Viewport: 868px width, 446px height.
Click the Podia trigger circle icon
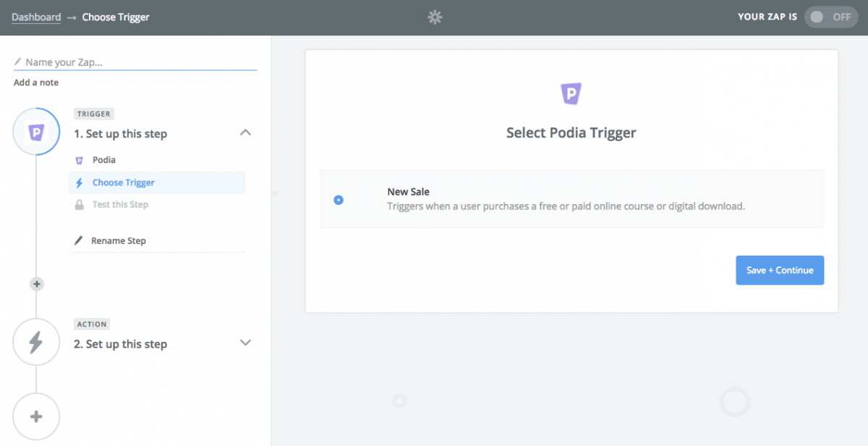pyautogui.click(x=36, y=132)
